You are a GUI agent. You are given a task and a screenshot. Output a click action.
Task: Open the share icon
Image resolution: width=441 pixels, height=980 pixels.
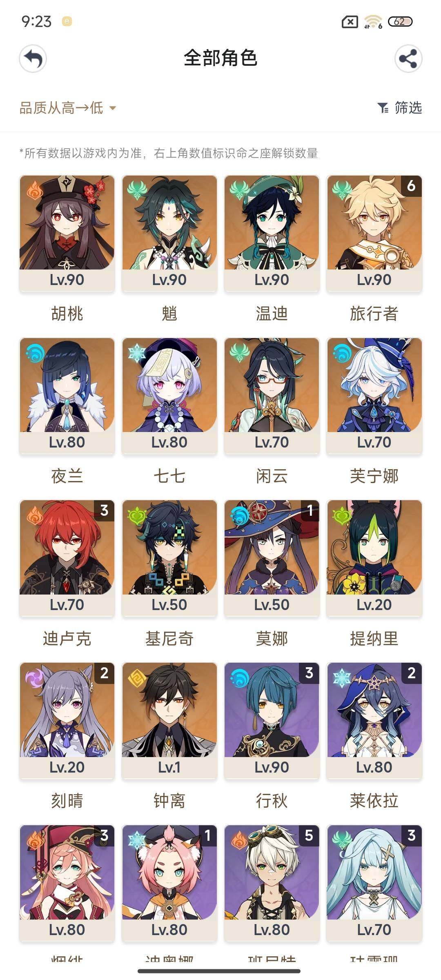point(408,59)
